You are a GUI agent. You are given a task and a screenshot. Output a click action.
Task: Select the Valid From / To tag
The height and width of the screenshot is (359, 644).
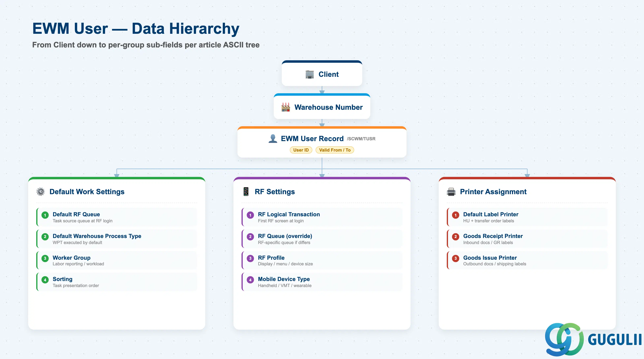tap(335, 150)
